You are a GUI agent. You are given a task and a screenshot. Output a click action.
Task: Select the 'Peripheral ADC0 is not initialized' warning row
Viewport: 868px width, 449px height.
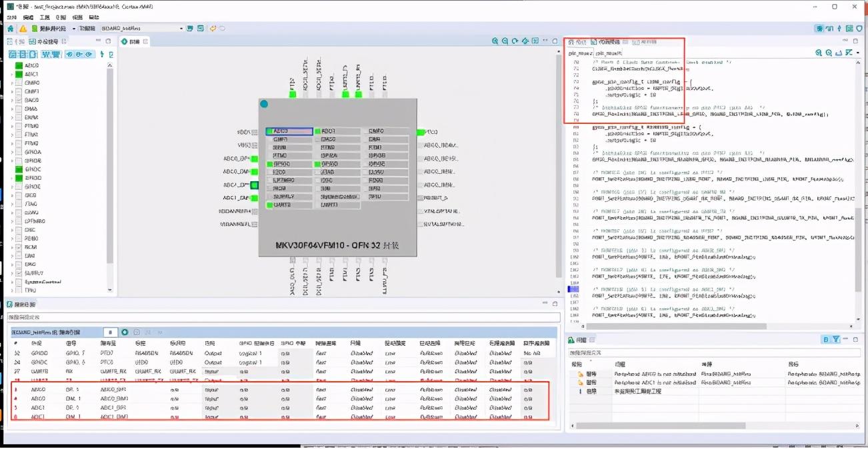(713, 374)
